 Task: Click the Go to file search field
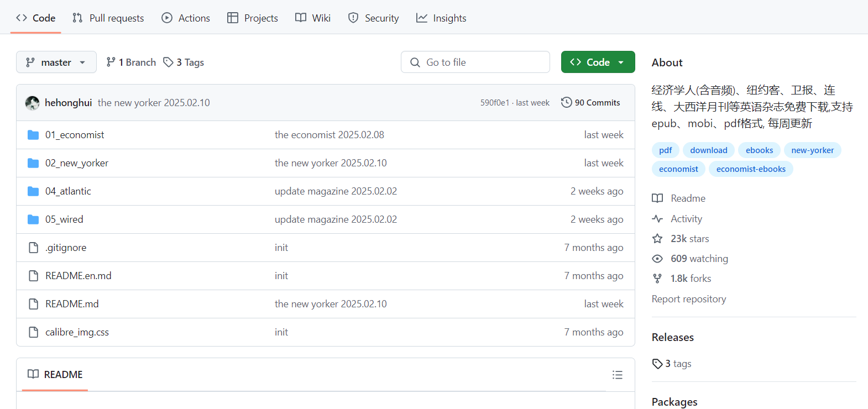(x=475, y=62)
